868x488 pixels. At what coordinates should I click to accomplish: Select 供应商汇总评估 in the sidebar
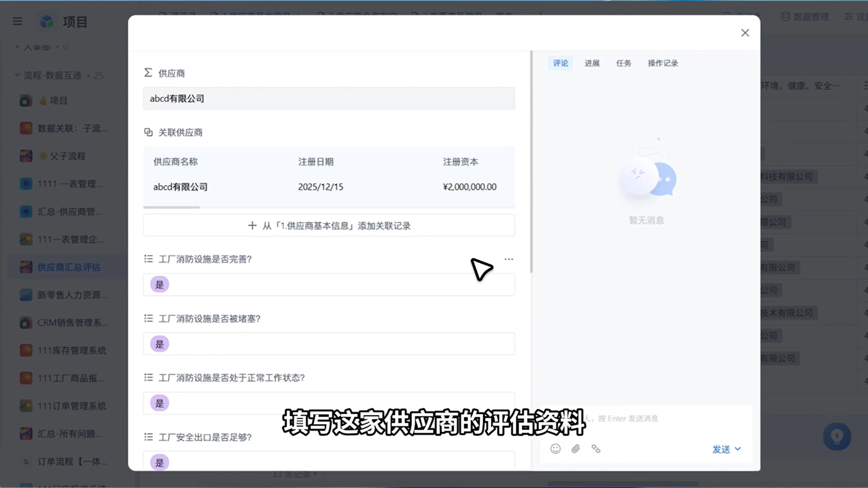(66, 267)
